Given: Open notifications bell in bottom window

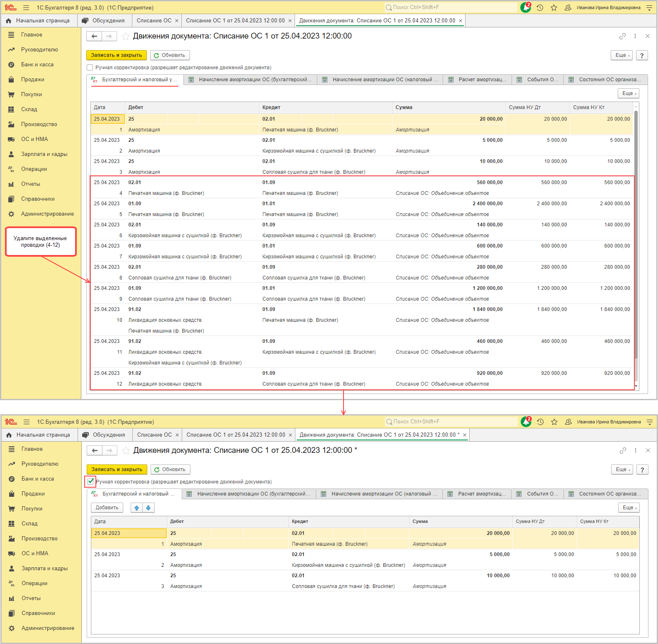Looking at the screenshot, I should pyautogui.click(x=526, y=422).
